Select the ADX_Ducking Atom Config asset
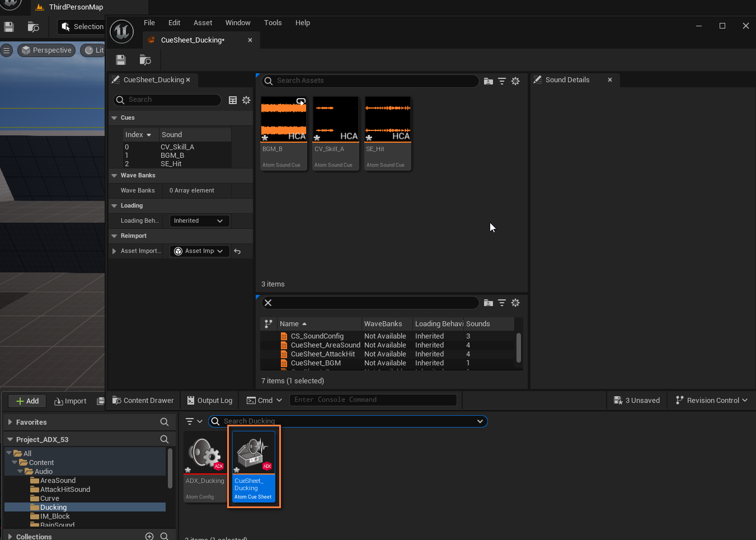The image size is (756, 540). click(x=205, y=466)
